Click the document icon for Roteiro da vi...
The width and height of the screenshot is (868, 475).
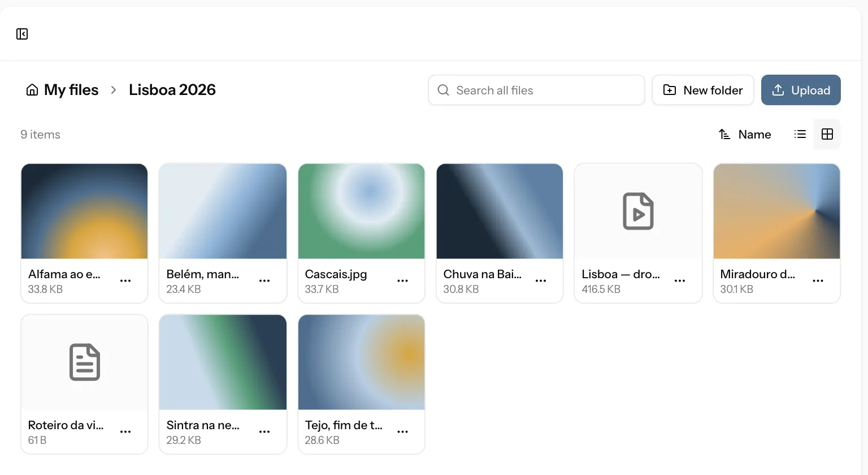[x=84, y=362]
